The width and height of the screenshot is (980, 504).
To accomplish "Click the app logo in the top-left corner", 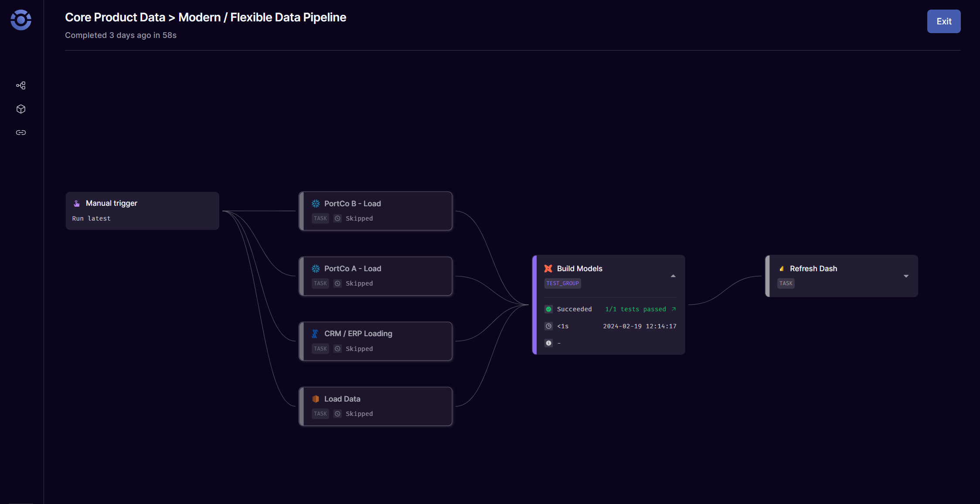I will tap(20, 20).
